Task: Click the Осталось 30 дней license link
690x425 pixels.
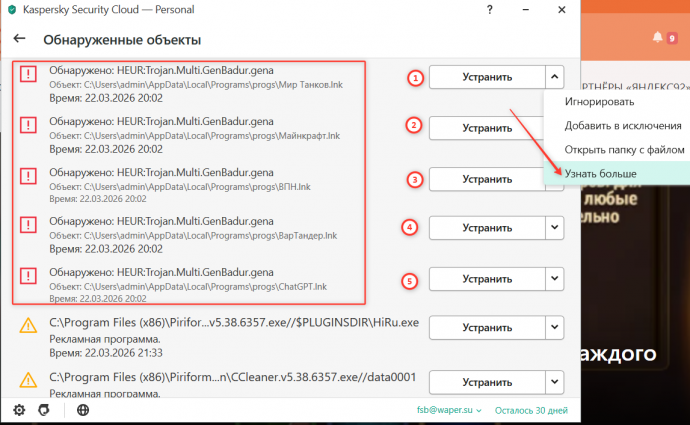Action: click(532, 410)
